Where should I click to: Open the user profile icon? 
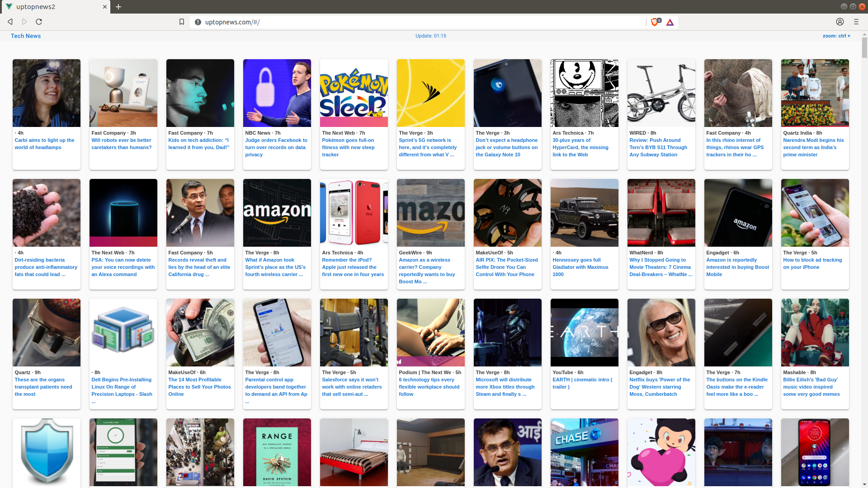[x=840, y=22]
